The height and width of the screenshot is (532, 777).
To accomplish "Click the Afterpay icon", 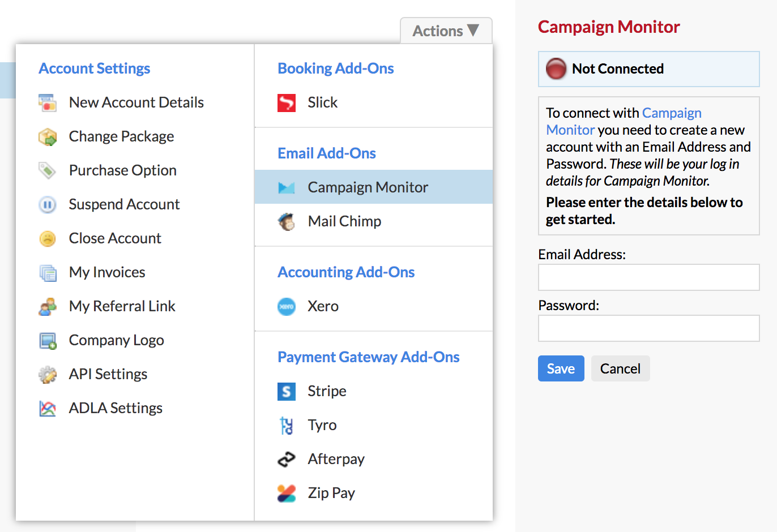I will pos(287,459).
